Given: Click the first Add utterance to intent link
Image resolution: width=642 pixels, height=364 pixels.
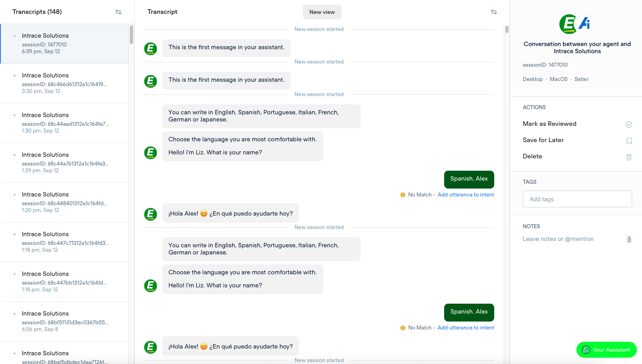Looking at the screenshot, I should (x=466, y=195).
